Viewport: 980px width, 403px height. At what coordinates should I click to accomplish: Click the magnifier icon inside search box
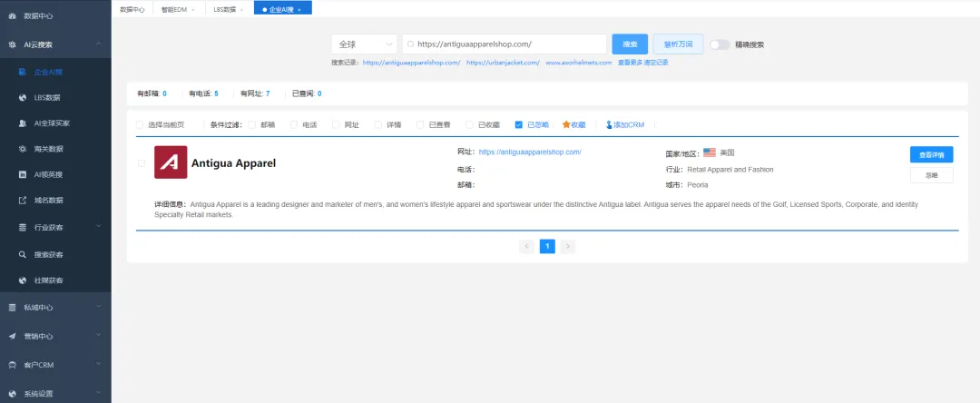tap(411, 44)
